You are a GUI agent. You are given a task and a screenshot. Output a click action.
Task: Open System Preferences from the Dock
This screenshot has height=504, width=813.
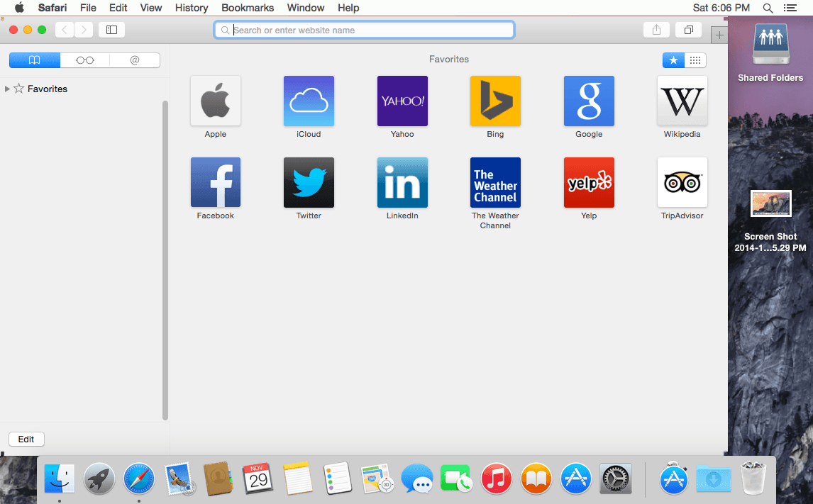(x=616, y=478)
